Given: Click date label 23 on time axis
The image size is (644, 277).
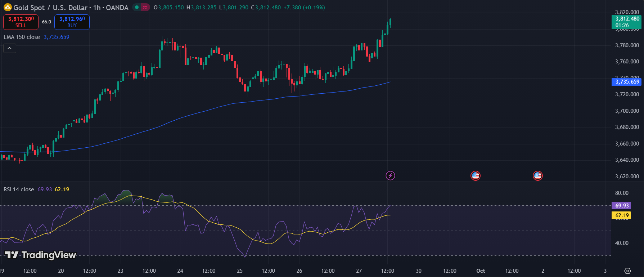Looking at the screenshot, I should pyautogui.click(x=120, y=271).
